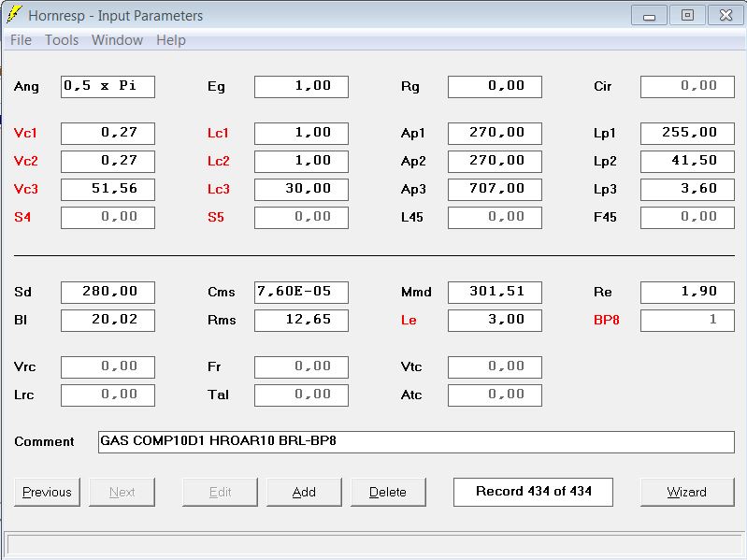The image size is (747, 560).
Task: Select the Ap3 field showing 707,00
Action: 495,190
